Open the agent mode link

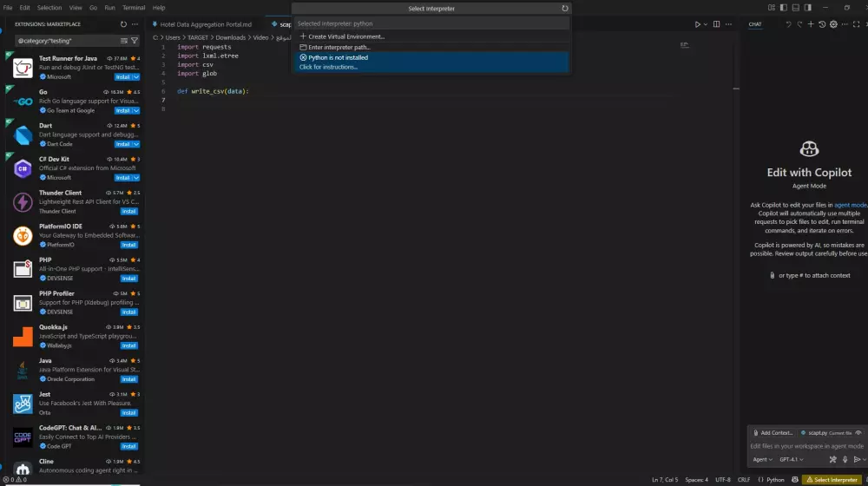[x=851, y=205]
